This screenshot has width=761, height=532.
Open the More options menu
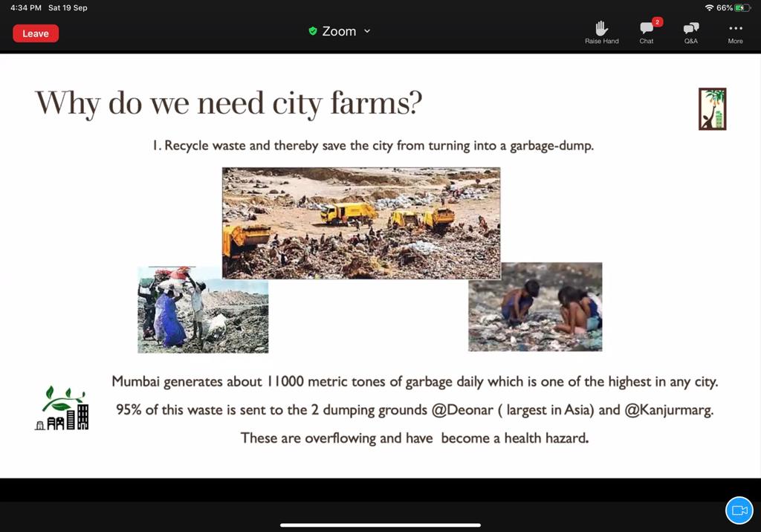point(735,33)
